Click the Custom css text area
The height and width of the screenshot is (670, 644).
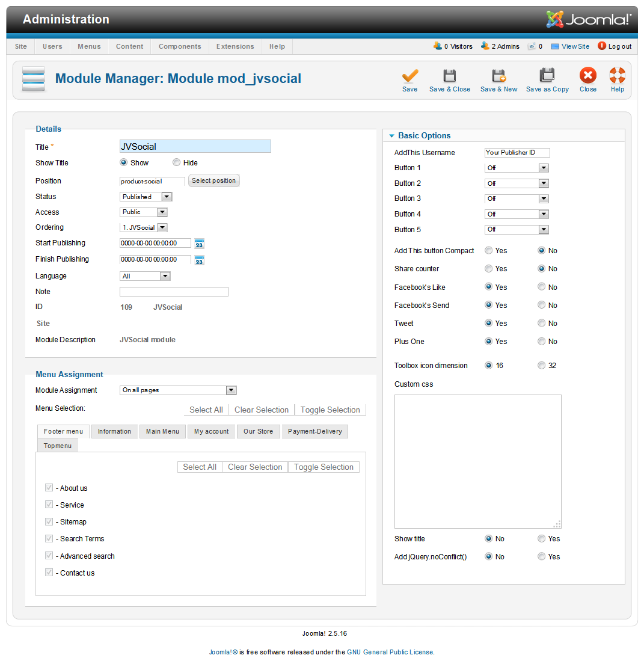coord(478,462)
